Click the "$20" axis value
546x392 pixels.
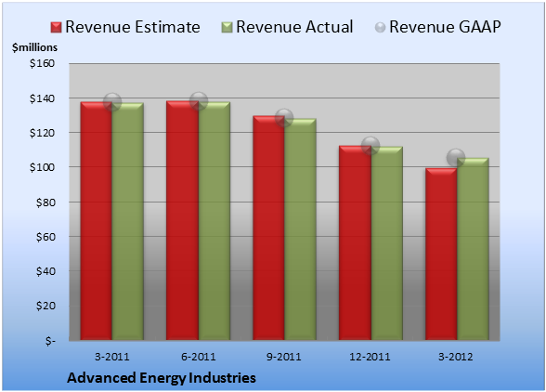coord(45,306)
